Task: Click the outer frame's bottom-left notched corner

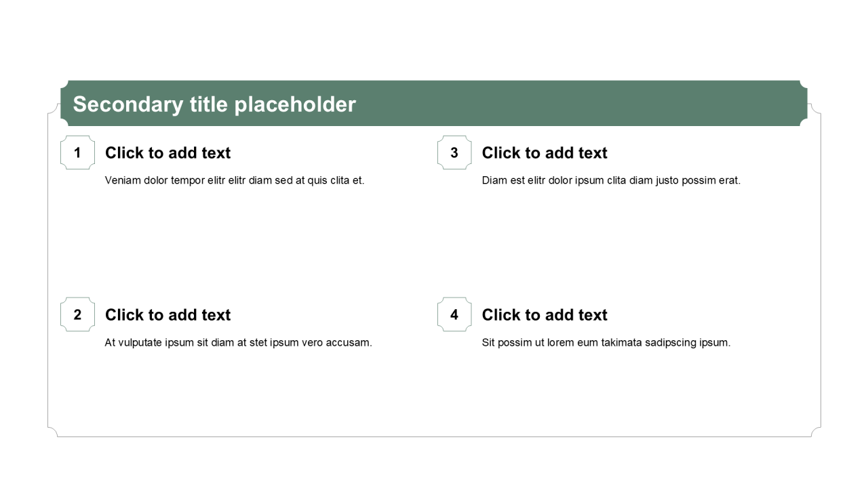Action: click(53, 432)
